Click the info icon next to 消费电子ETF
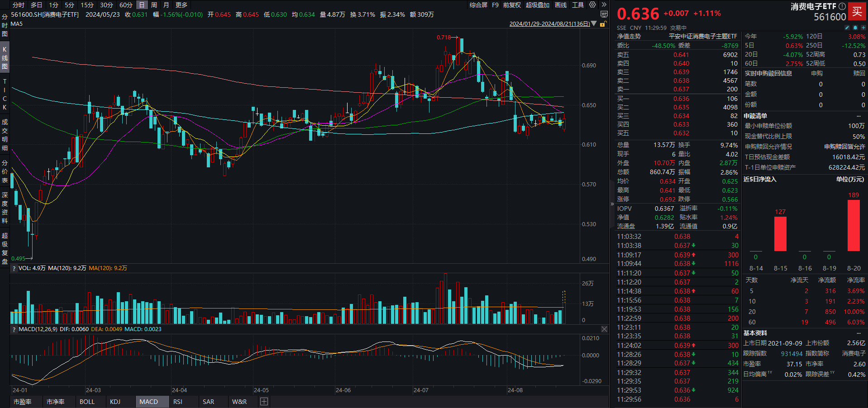Screen dimensions: 868x408 pyautogui.click(x=842, y=6)
